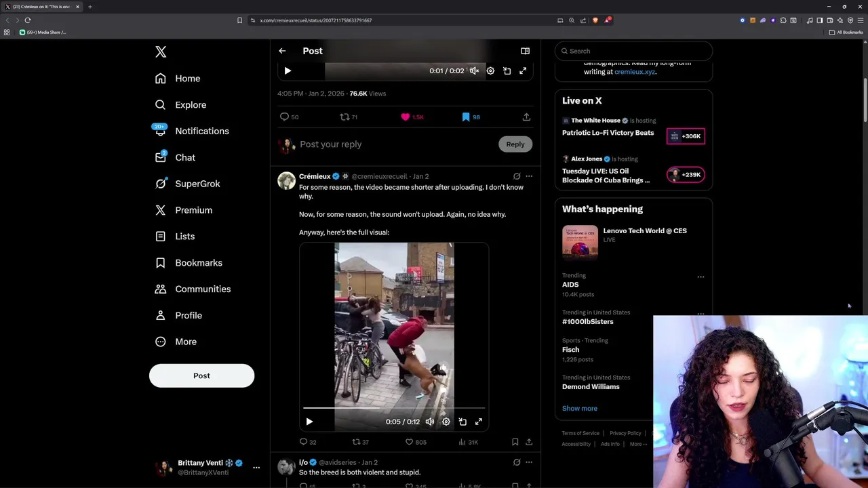Screen dimensions: 868x488
Task: Open Explore in the sidebar
Action: click(x=180, y=105)
